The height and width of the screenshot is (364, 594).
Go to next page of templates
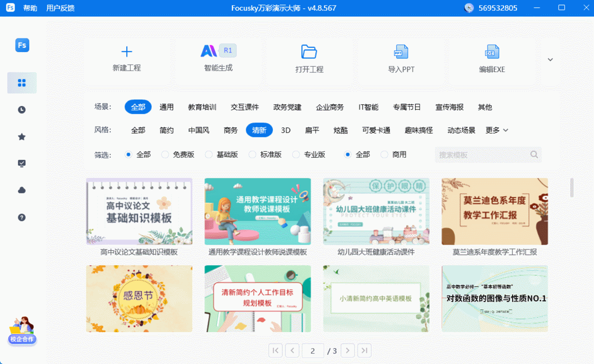pyautogui.click(x=347, y=351)
